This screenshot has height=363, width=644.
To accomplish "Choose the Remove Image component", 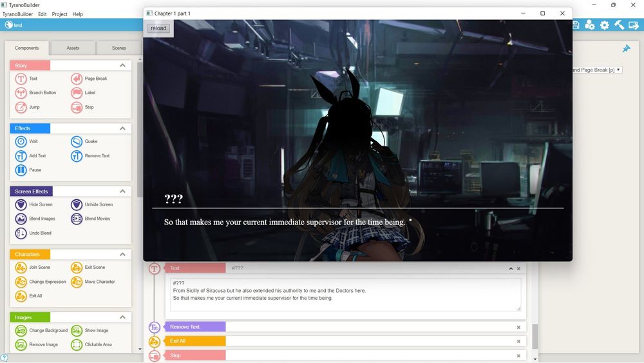I will pyautogui.click(x=37, y=344).
